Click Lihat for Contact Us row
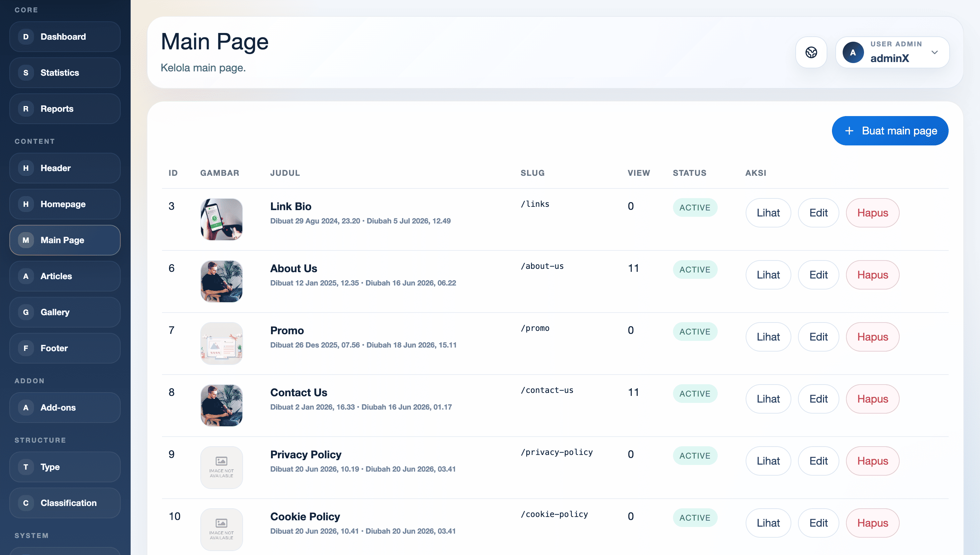The image size is (980, 555). pyautogui.click(x=768, y=399)
